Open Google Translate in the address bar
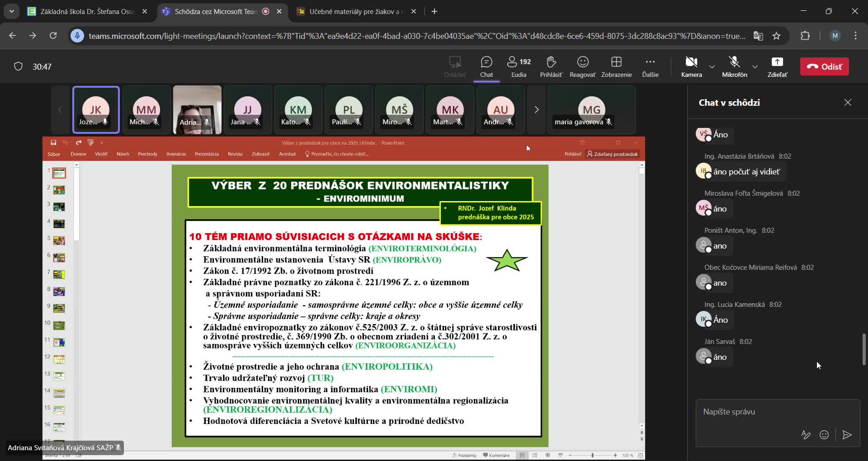Image resolution: width=868 pixels, height=461 pixels. click(759, 36)
